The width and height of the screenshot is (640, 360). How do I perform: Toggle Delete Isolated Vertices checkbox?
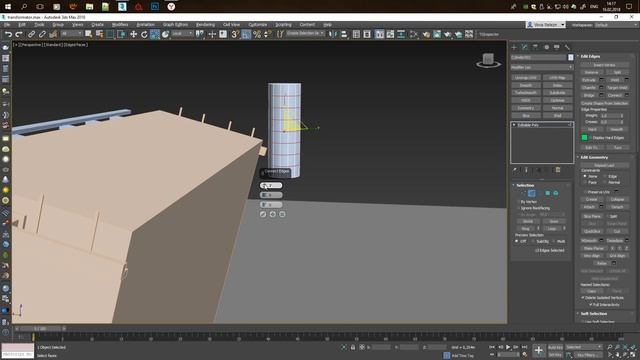point(583,298)
